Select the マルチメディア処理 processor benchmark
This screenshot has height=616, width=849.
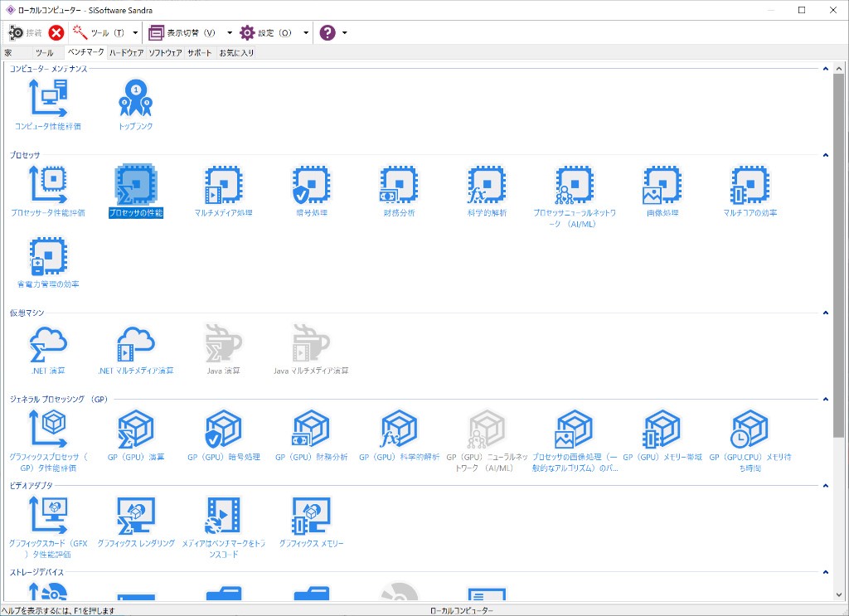(223, 185)
